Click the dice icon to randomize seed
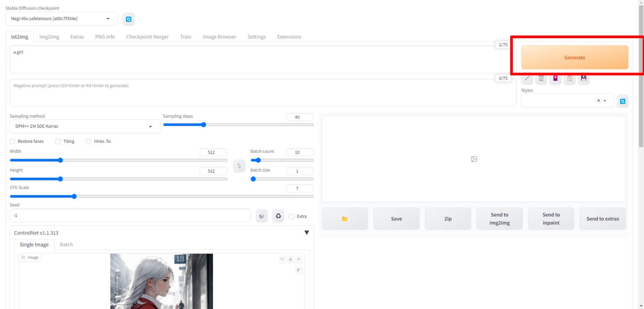644x309 pixels. 262,216
